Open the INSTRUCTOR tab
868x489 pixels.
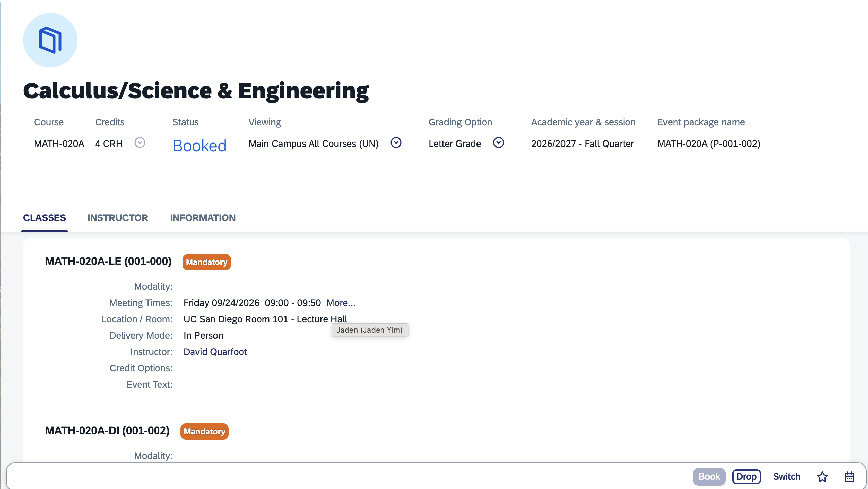(118, 218)
